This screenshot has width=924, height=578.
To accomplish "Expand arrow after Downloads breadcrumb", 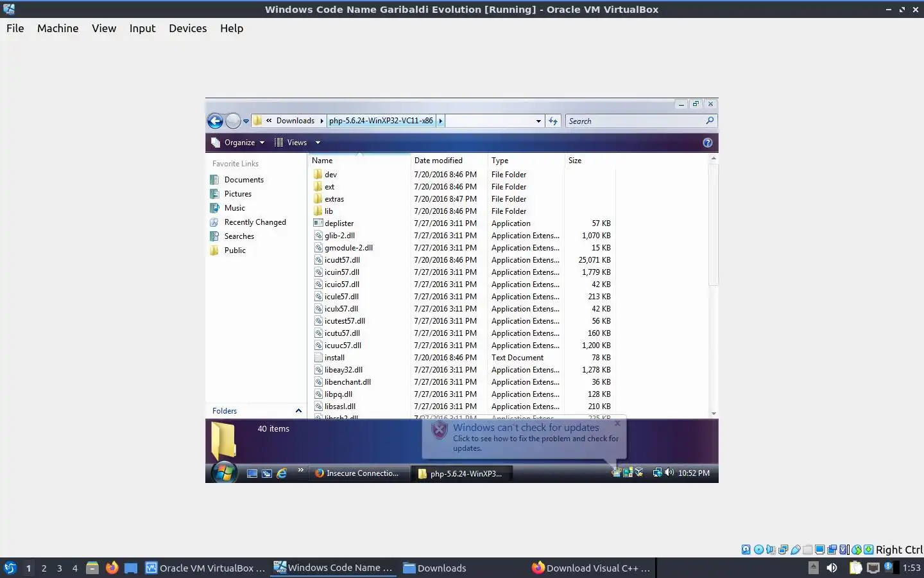I will pos(321,121).
